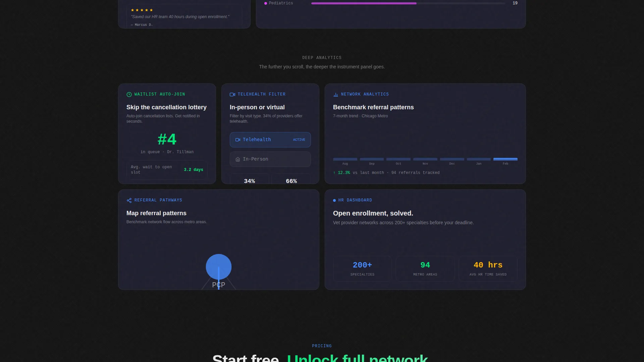Click the ACTIVE badge on Telehealth
644x362 pixels.
pyautogui.click(x=299, y=140)
